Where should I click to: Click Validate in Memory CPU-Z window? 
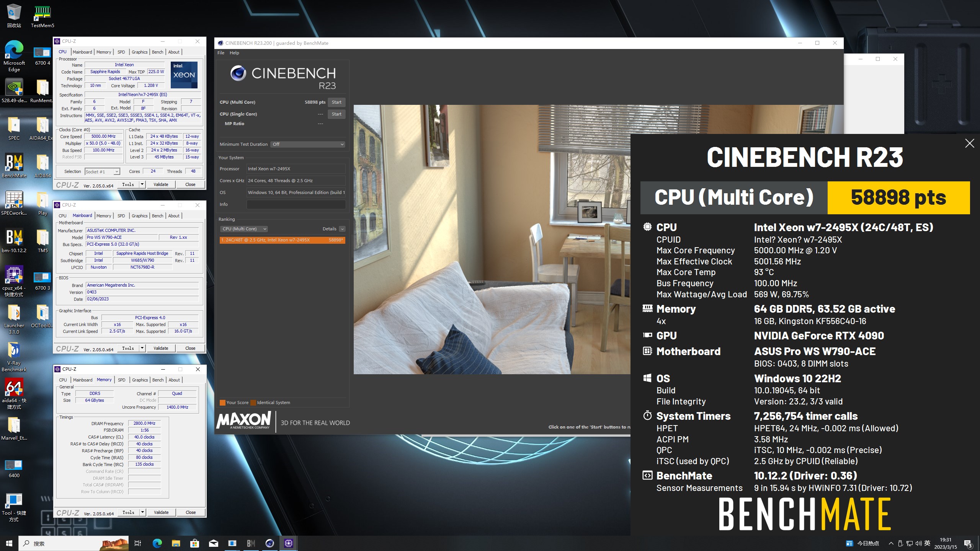(x=161, y=512)
